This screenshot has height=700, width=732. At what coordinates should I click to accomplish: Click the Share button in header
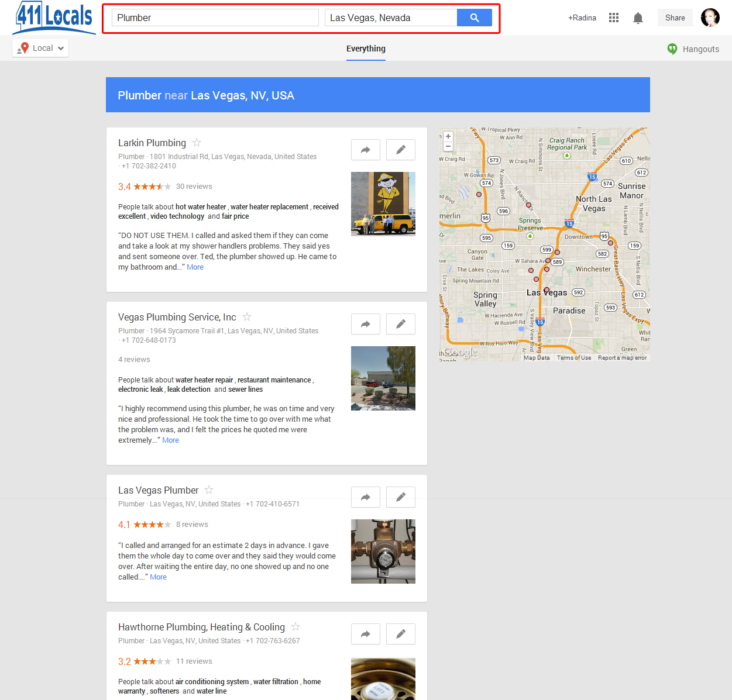[675, 18]
